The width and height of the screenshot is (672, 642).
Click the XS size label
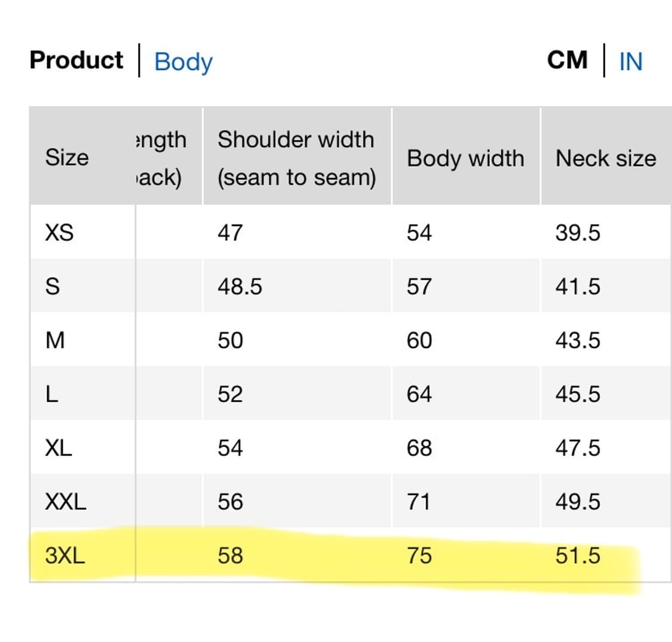pos(58,233)
